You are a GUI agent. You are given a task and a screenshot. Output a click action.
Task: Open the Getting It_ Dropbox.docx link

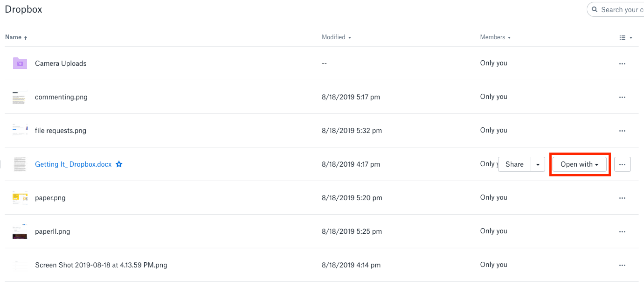coord(73,164)
